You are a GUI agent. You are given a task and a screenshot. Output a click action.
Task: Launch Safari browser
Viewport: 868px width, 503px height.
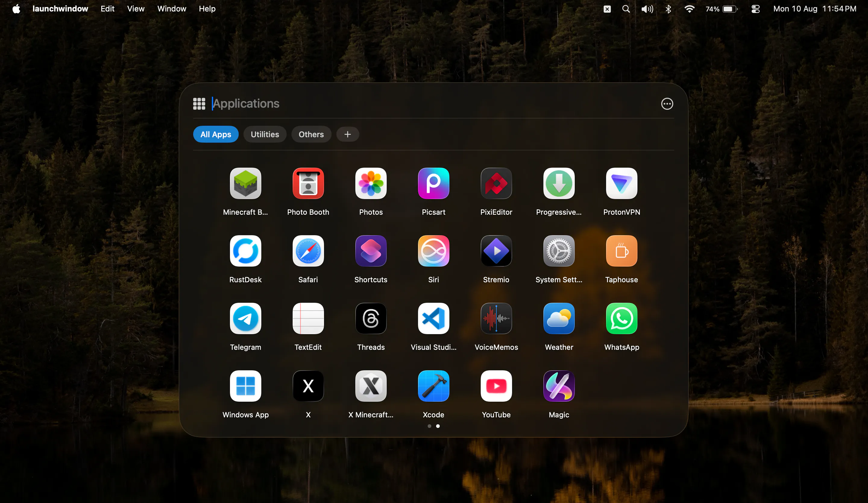pos(308,251)
